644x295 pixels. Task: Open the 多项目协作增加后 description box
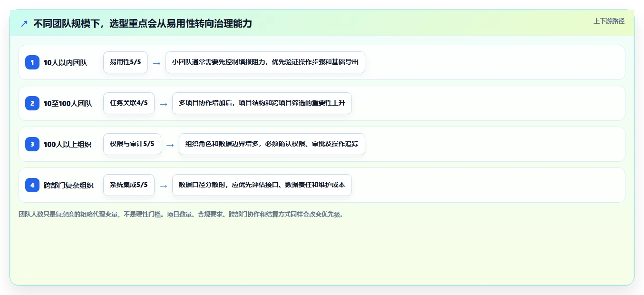262,103
